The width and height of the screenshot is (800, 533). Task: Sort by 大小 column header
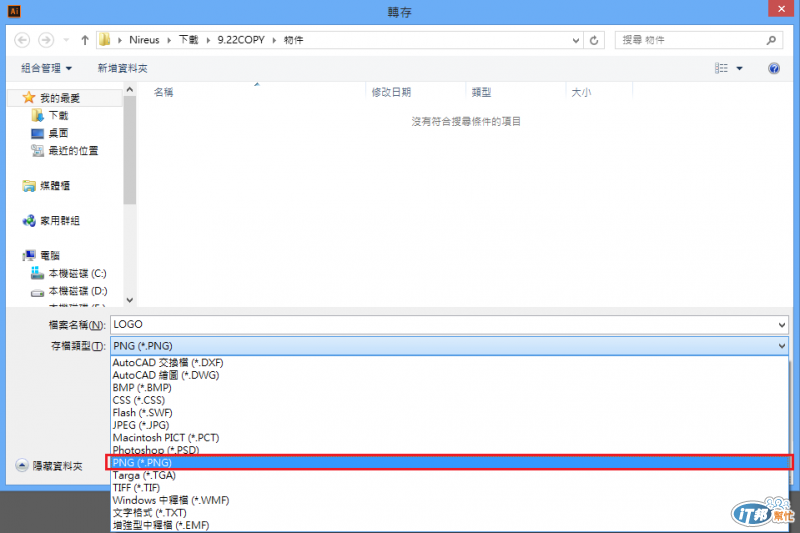click(581, 92)
